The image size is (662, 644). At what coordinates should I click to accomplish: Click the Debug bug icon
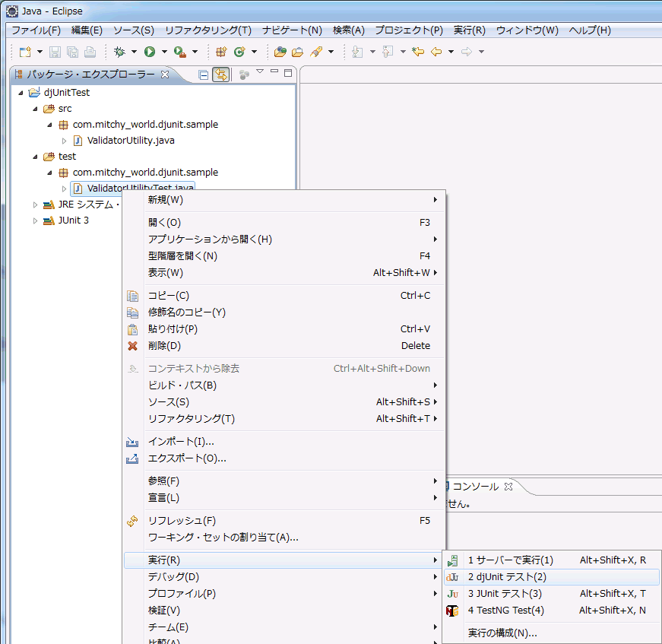coord(119,52)
